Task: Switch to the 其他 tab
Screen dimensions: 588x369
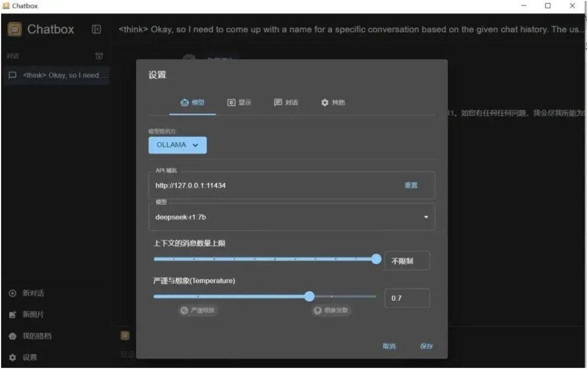Action: [x=332, y=102]
